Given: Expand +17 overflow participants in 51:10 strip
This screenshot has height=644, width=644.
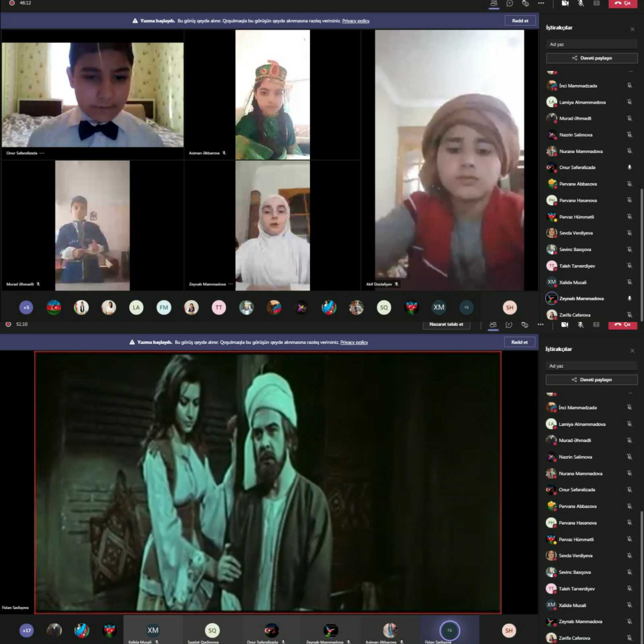Looking at the screenshot, I should coord(27,630).
